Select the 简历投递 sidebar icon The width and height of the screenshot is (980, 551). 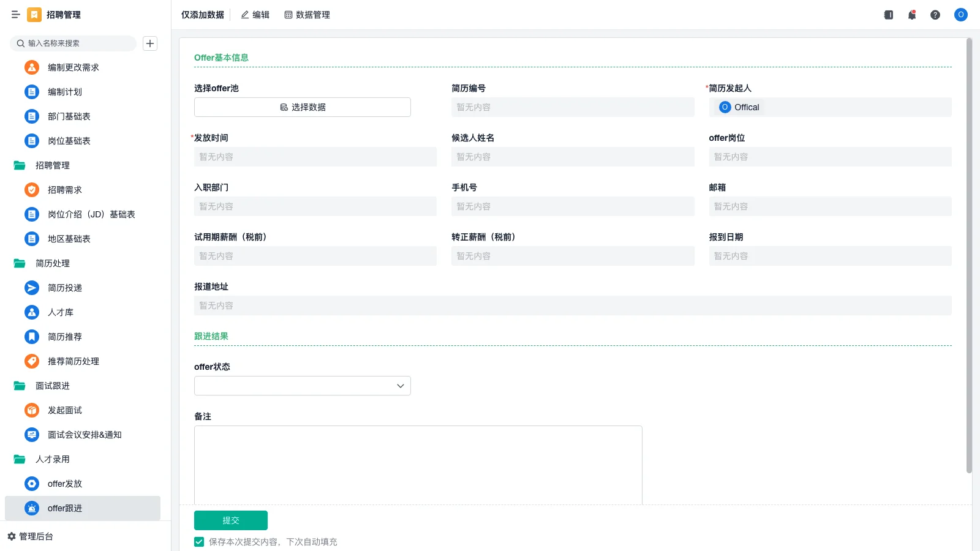[31, 288]
